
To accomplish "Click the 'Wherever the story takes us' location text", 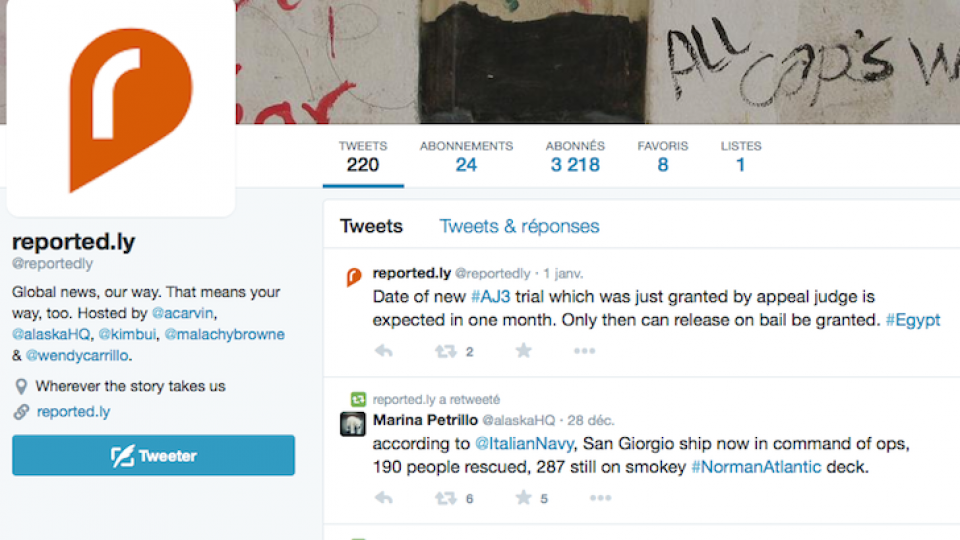I will [130, 386].
